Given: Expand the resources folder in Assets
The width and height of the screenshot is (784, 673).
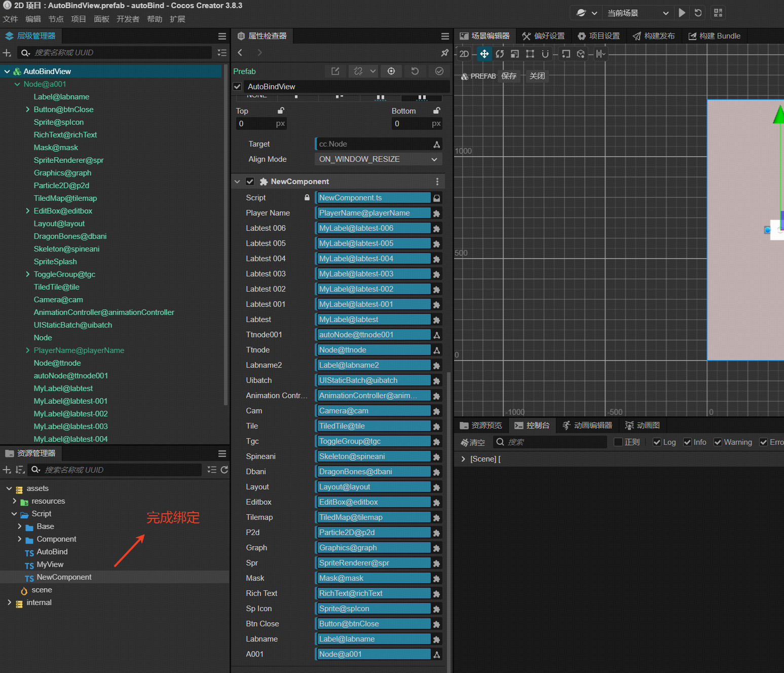Looking at the screenshot, I should (x=14, y=501).
